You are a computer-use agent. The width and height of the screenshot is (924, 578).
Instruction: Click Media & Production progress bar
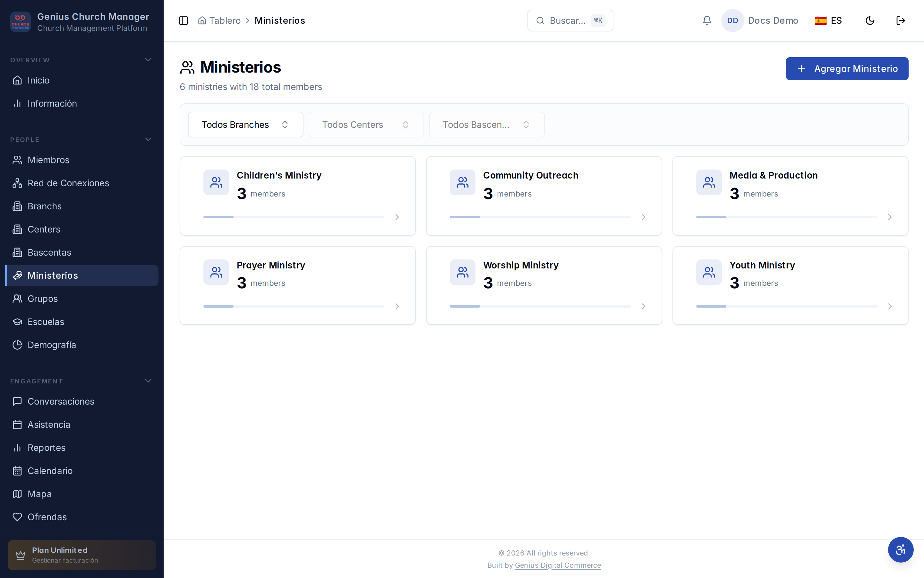coord(786,217)
